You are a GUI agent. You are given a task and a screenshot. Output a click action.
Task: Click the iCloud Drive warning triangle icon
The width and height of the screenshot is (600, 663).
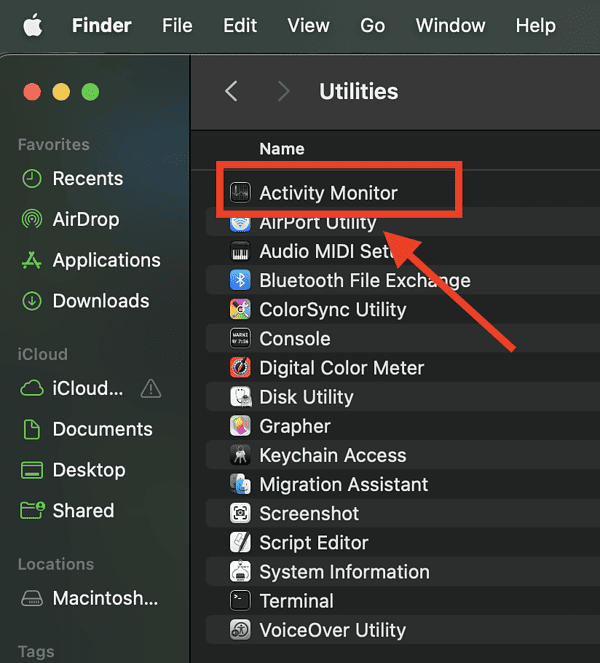150,388
